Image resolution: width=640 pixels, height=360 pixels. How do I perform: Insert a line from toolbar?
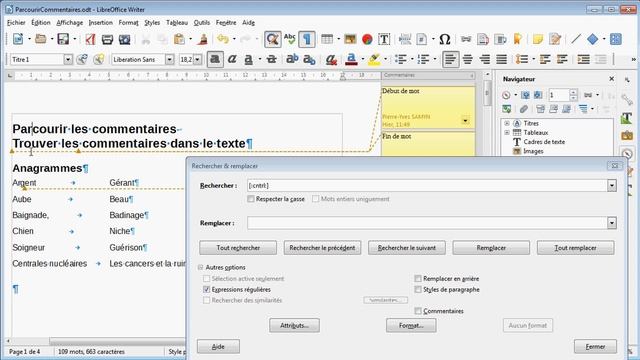point(576,39)
